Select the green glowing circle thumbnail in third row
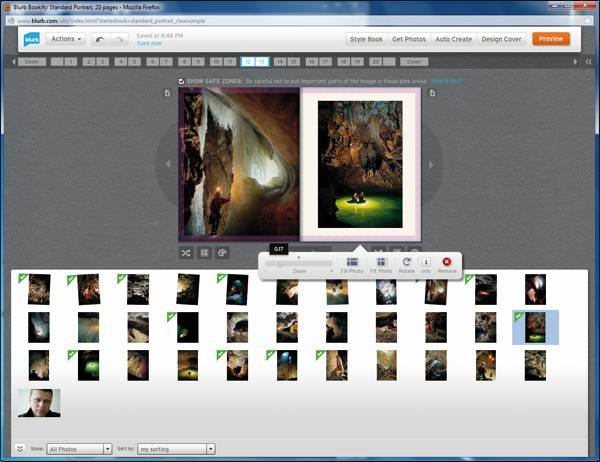Image resolution: width=600 pixels, height=462 pixels. click(88, 366)
